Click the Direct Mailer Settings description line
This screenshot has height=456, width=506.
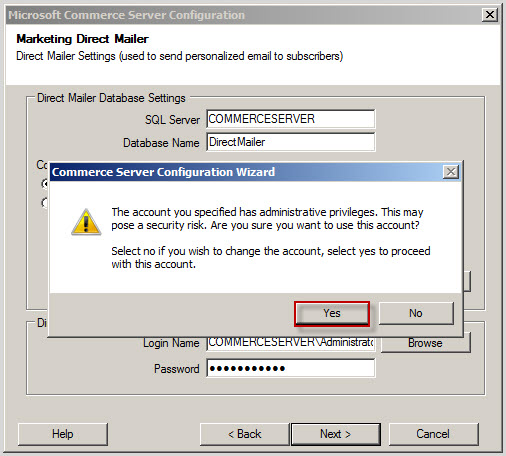(180, 56)
